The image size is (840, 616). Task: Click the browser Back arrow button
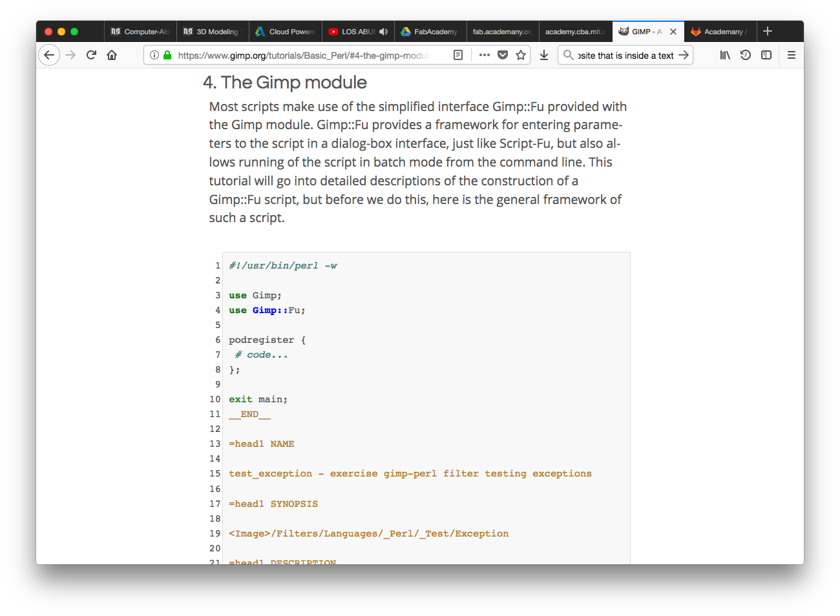49,56
